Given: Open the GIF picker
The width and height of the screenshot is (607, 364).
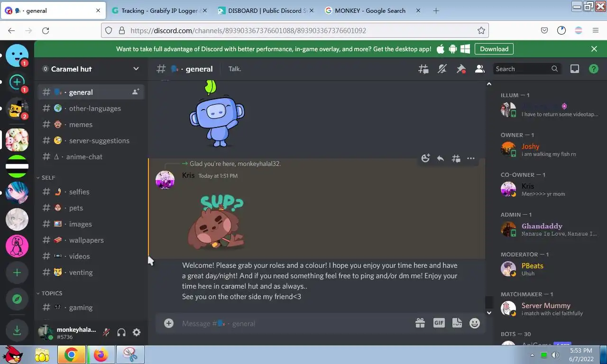Looking at the screenshot, I should (x=439, y=323).
